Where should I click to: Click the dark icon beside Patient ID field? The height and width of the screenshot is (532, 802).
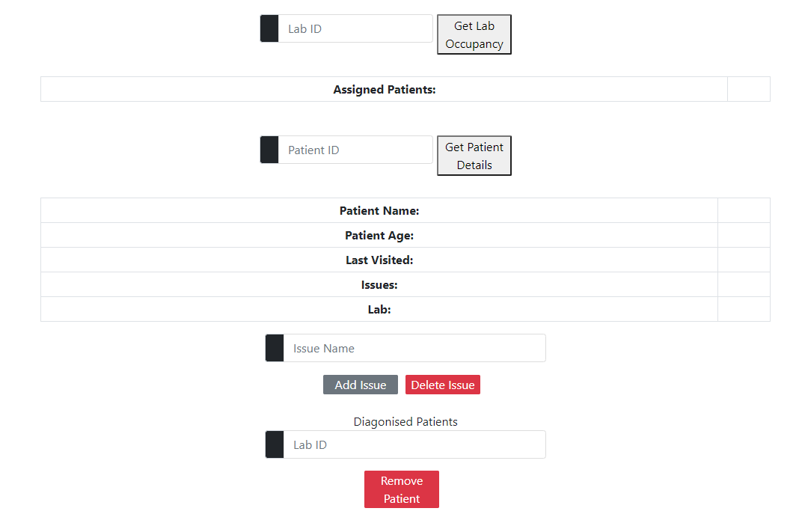(x=269, y=150)
